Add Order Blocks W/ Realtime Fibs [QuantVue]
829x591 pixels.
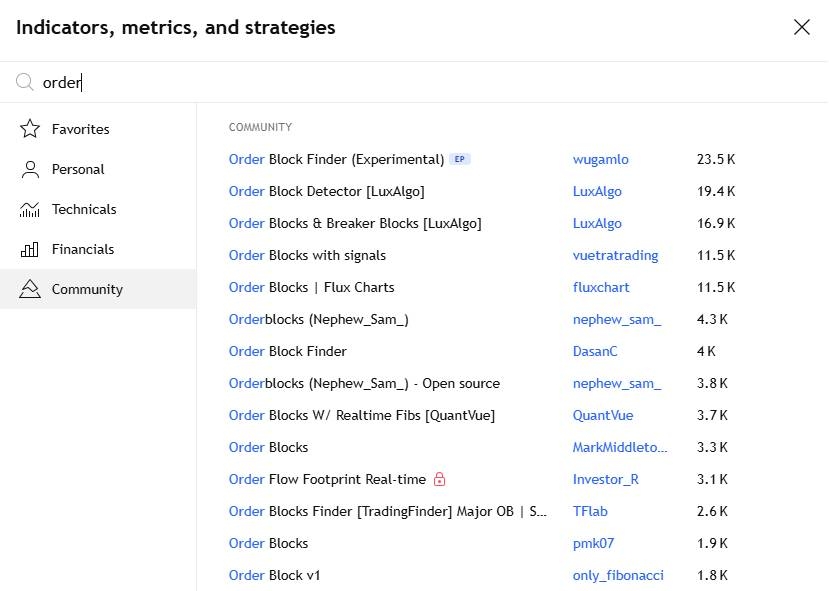(362, 415)
